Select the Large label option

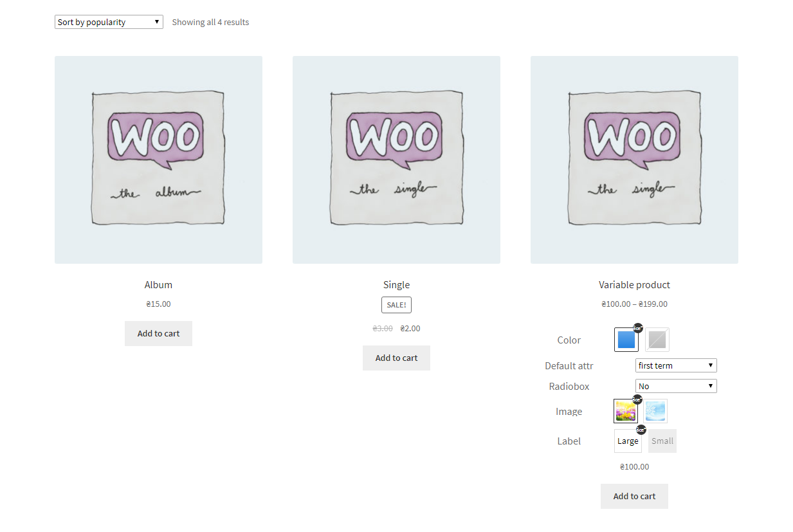pos(628,441)
